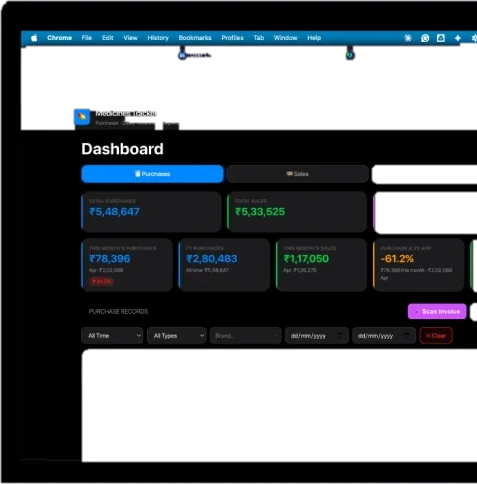Open the Brand filter dropdown
Image resolution: width=477 pixels, height=484 pixels.
[x=246, y=336]
